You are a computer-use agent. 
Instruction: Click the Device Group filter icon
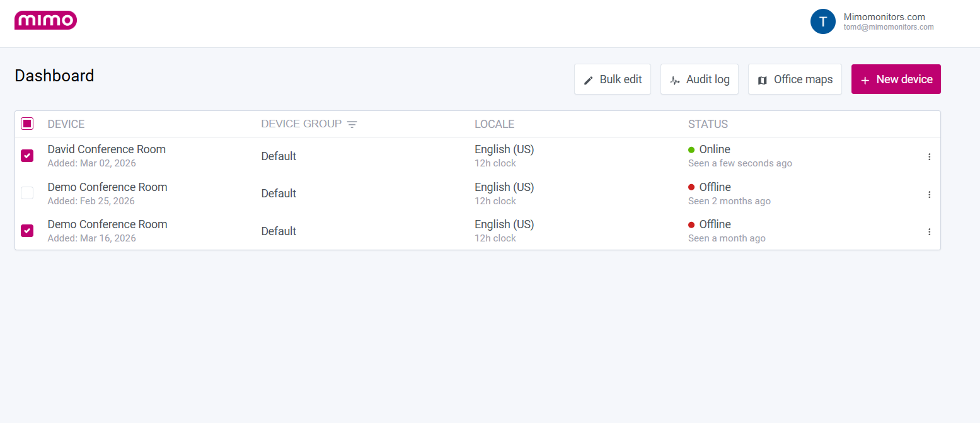[x=352, y=124]
